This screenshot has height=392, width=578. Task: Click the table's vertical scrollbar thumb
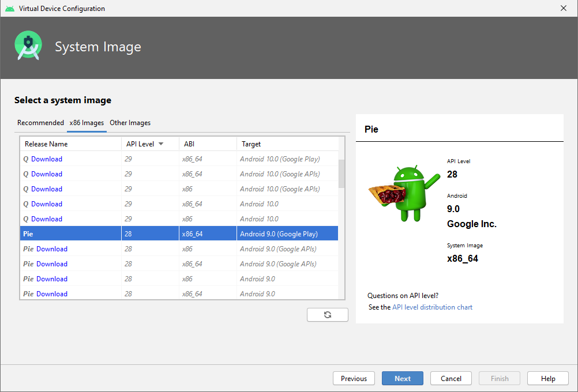click(x=341, y=174)
